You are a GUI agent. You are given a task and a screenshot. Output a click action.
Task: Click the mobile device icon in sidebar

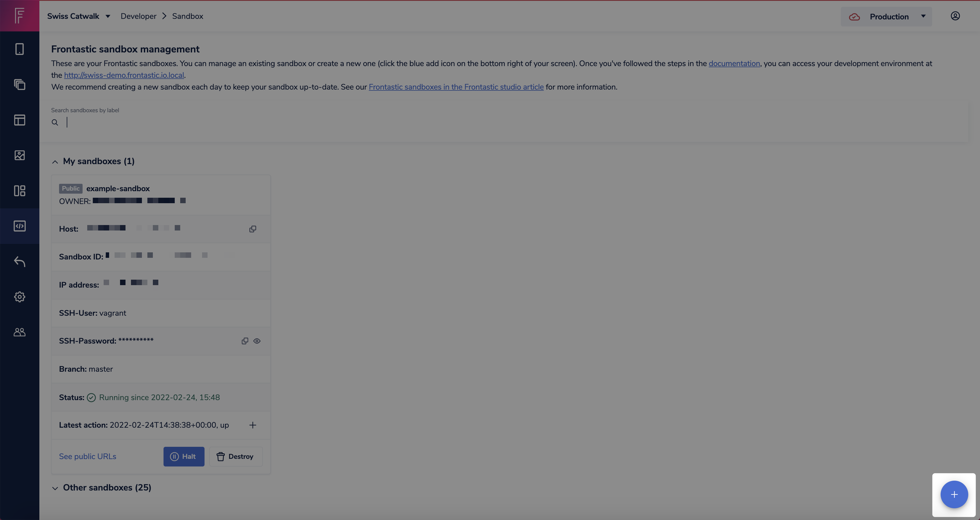(x=19, y=49)
